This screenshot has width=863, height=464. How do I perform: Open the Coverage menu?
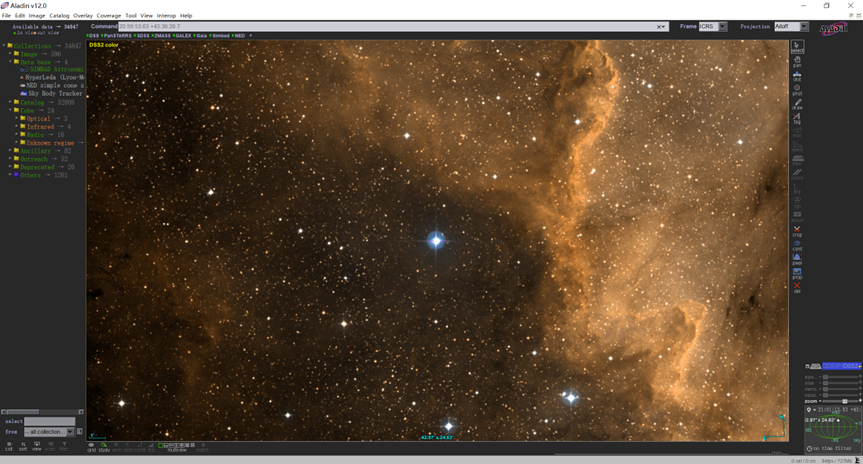pos(108,15)
